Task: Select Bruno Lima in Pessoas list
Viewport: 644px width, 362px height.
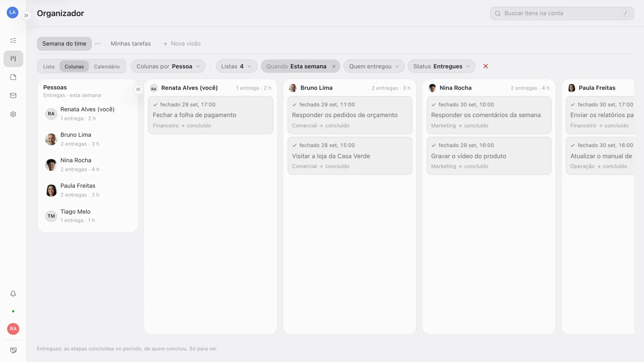Action: point(88,139)
